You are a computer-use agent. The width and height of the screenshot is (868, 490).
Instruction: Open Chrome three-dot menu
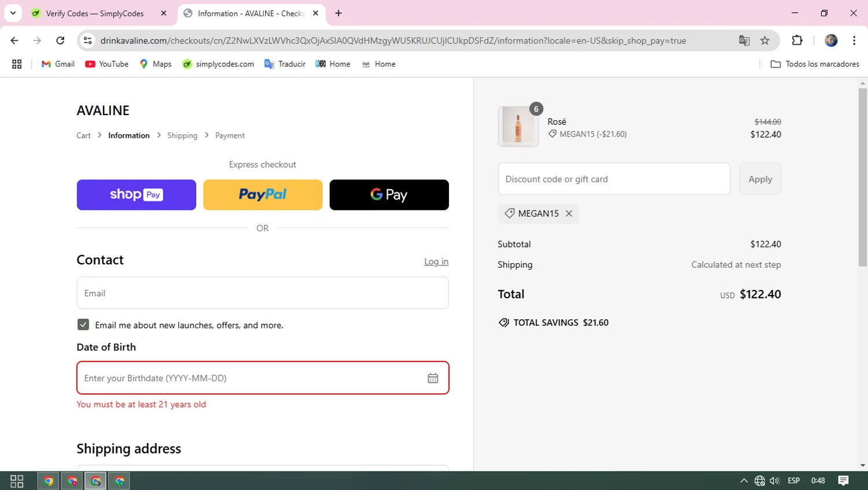(x=854, y=40)
